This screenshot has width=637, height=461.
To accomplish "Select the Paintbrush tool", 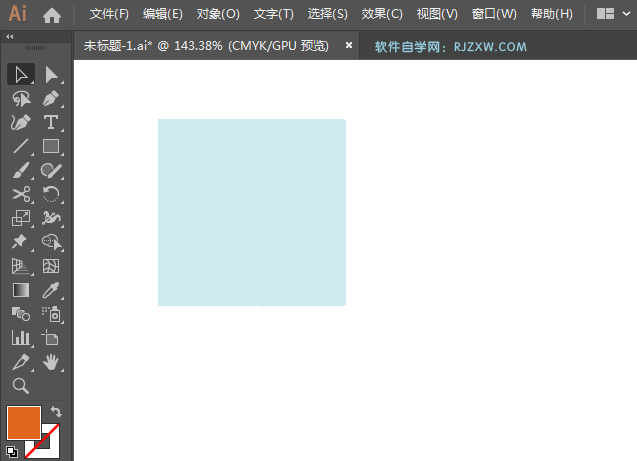I will (21, 170).
